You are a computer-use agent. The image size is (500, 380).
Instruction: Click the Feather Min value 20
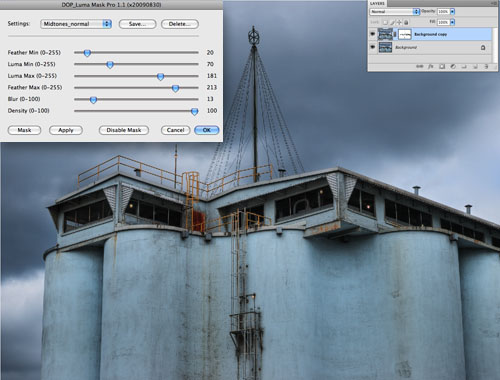click(x=210, y=52)
